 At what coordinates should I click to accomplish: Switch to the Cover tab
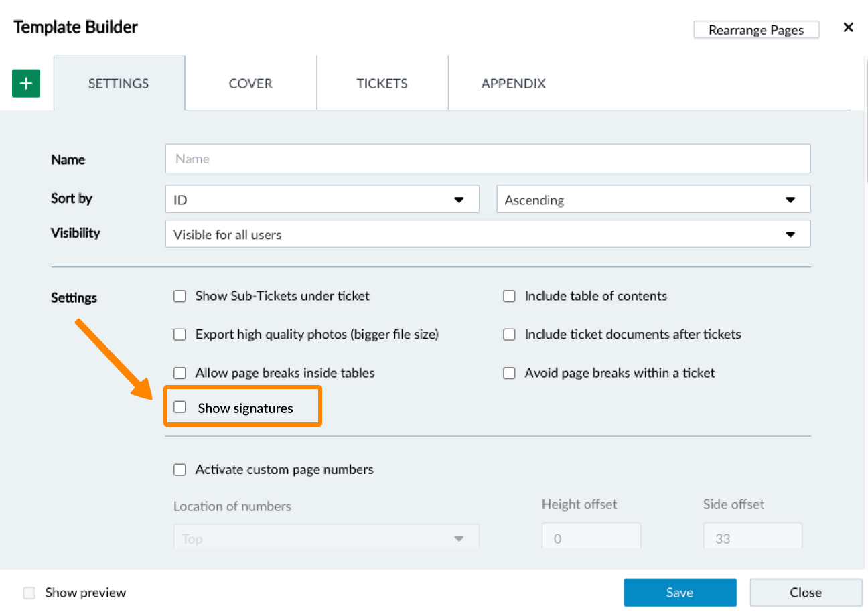pyautogui.click(x=250, y=84)
